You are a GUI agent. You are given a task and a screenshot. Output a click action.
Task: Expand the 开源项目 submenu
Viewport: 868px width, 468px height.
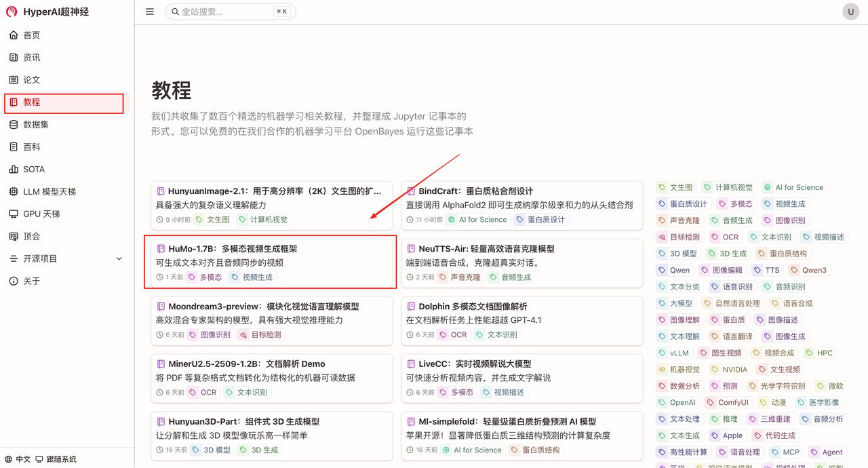click(119, 259)
